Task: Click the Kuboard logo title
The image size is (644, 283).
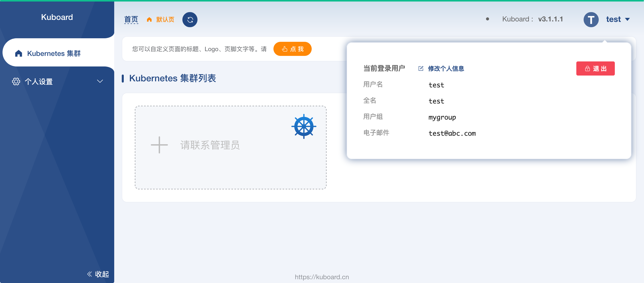Action: pyautogui.click(x=57, y=17)
